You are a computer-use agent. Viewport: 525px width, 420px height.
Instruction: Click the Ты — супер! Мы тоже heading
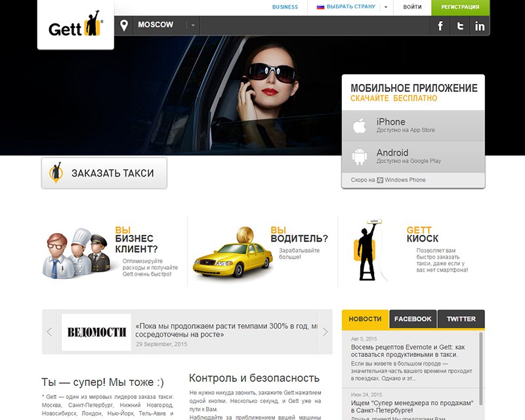click(x=102, y=382)
